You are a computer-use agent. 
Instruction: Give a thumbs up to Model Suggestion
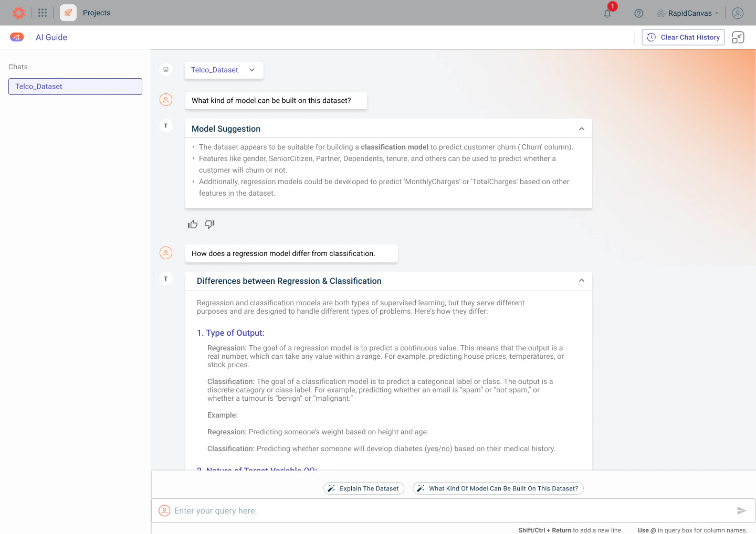[x=193, y=224]
